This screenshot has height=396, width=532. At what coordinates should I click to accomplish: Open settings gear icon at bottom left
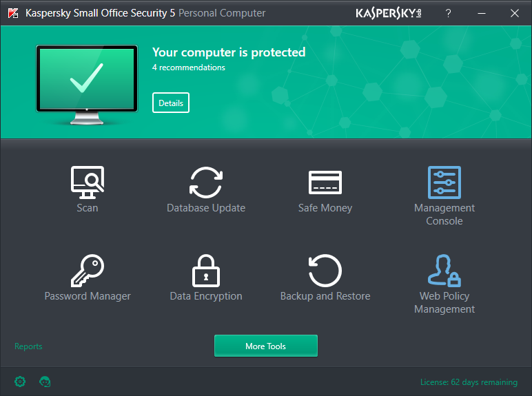point(20,382)
